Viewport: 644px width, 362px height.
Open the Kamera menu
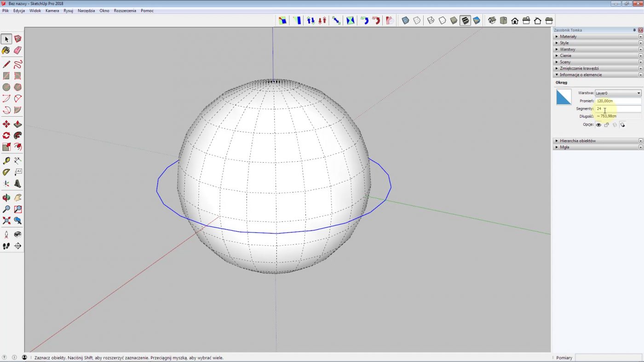pyautogui.click(x=52, y=11)
